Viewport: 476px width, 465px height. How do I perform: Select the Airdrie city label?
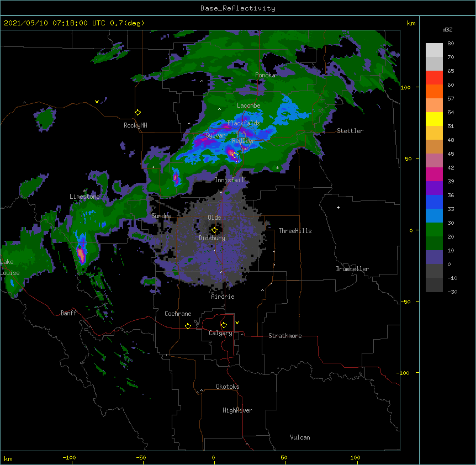[x=223, y=297]
